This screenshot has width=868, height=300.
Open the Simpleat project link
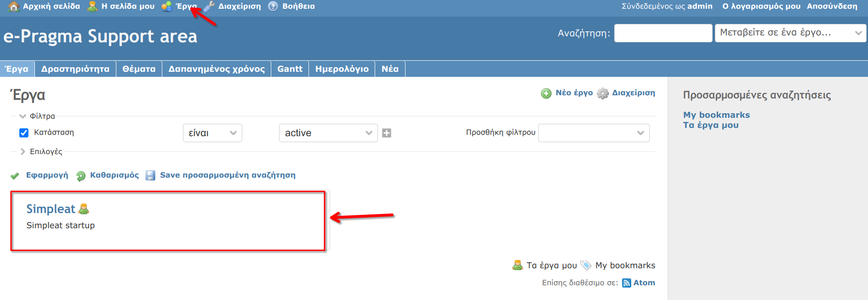pos(51,209)
